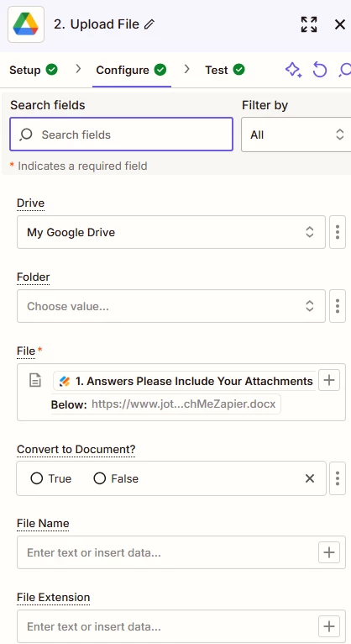351x644 pixels.
Task: Edit step name with pencil icon
Action: [149, 24]
